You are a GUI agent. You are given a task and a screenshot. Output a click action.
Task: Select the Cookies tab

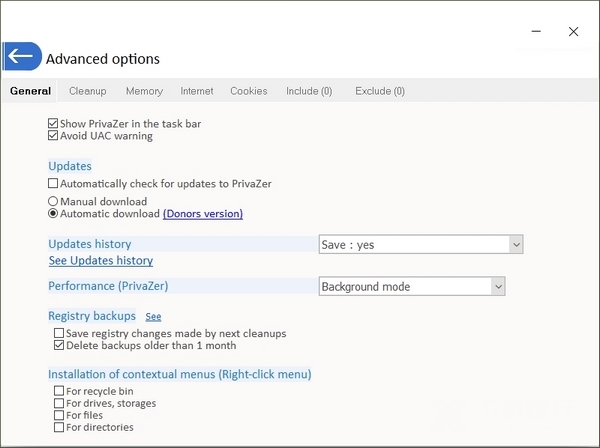point(249,91)
